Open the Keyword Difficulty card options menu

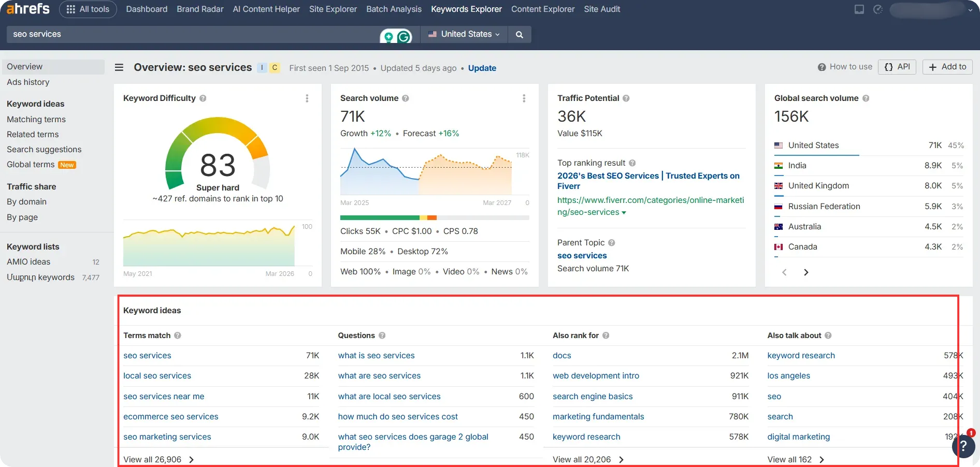tap(307, 98)
